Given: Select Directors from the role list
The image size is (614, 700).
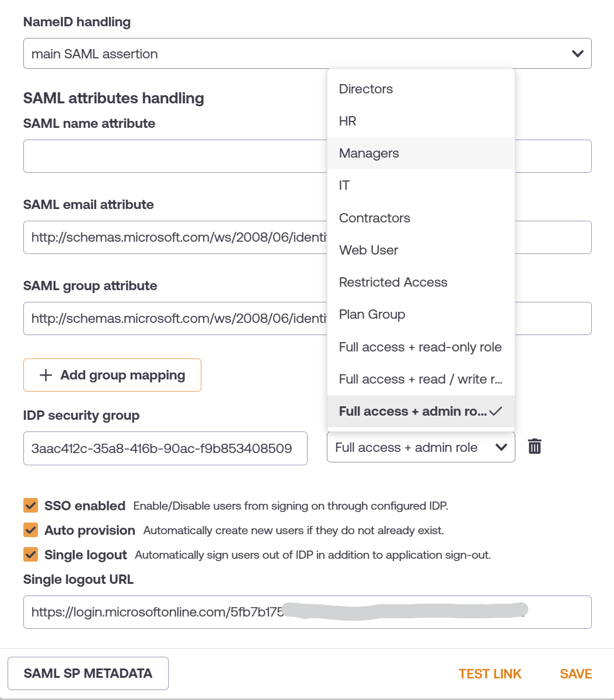Looking at the screenshot, I should (x=366, y=89).
